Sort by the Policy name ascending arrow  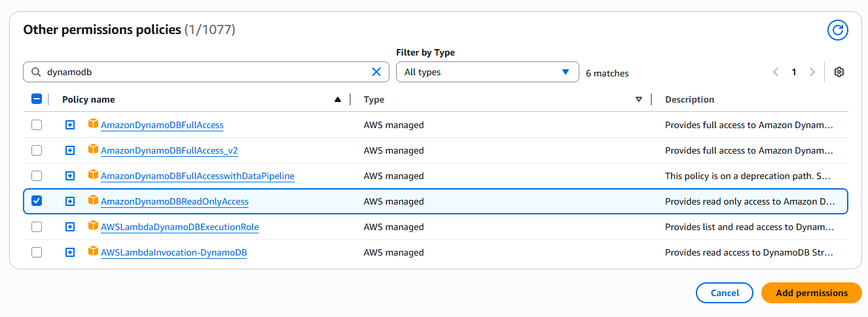(338, 99)
